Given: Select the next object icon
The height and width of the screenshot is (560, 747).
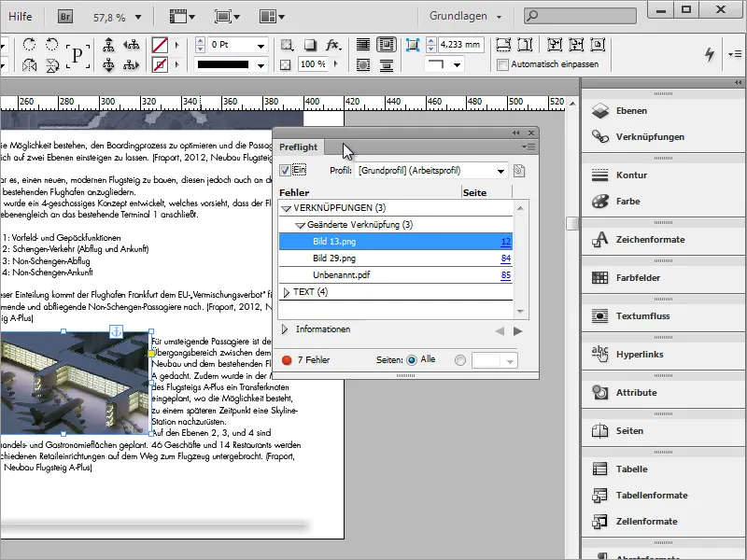Looking at the screenshot, I should [x=131, y=64].
